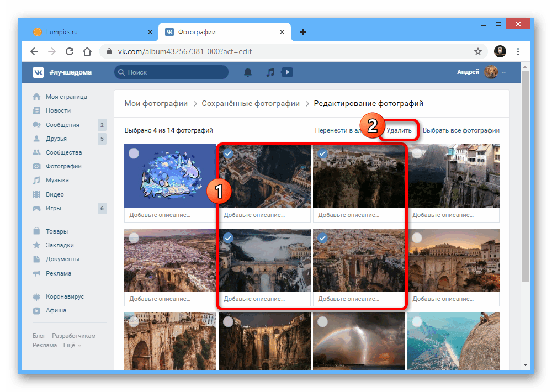Open a new browser tab
The height and width of the screenshot is (392, 552).
pyautogui.click(x=302, y=32)
